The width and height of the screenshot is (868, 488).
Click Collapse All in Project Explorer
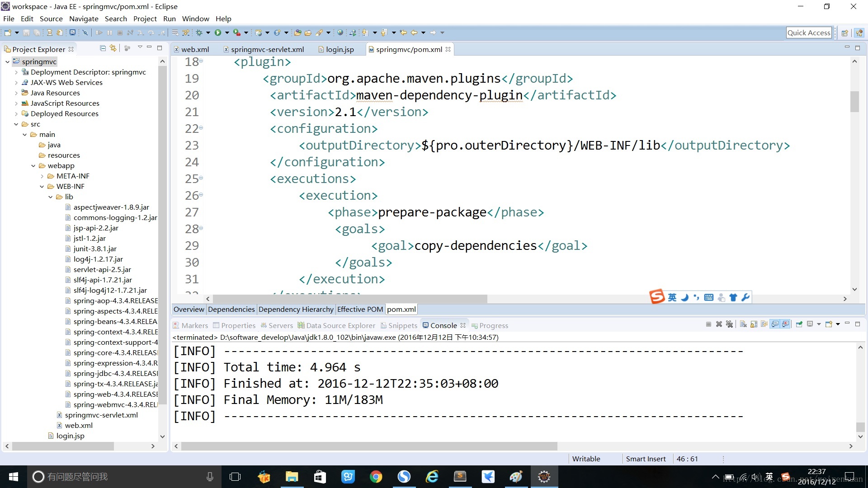coord(103,48)
